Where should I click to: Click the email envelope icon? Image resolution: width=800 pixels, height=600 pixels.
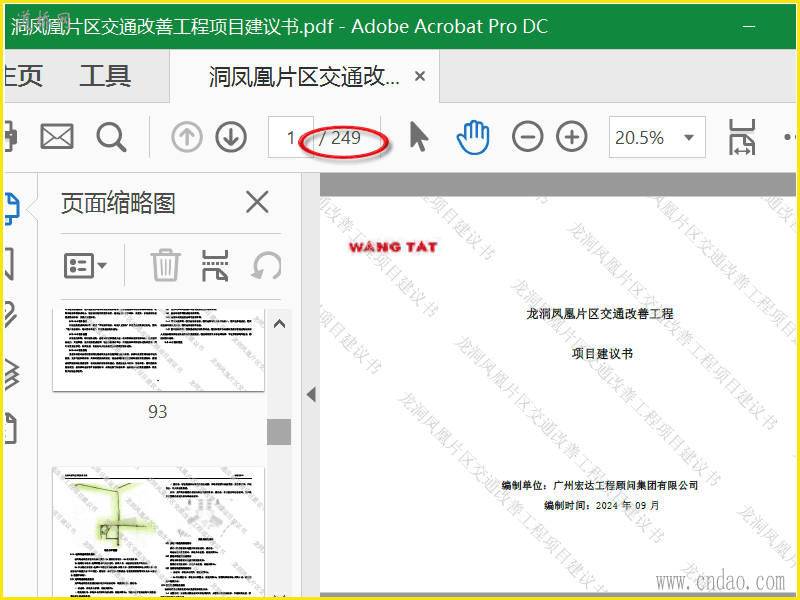click(57, 137)
